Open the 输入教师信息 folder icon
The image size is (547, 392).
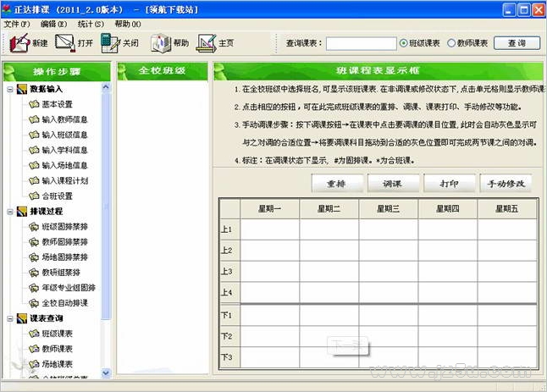[x=34, y=119]
